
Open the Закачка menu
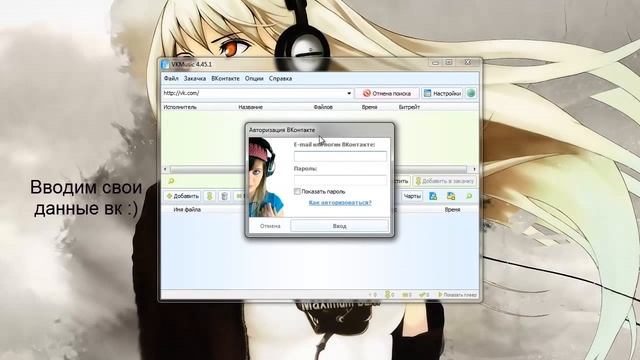click(195, 78)
